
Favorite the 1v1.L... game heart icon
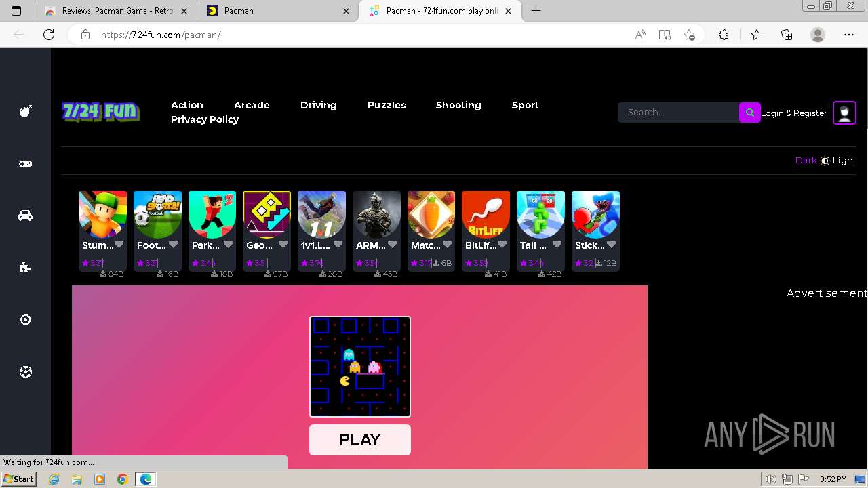click(338, 245)
